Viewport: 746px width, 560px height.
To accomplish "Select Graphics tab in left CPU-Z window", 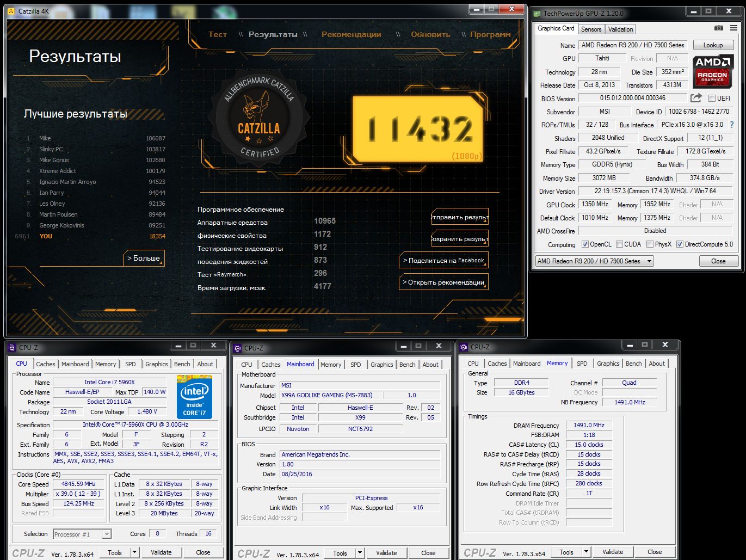I will coord(157,364).
